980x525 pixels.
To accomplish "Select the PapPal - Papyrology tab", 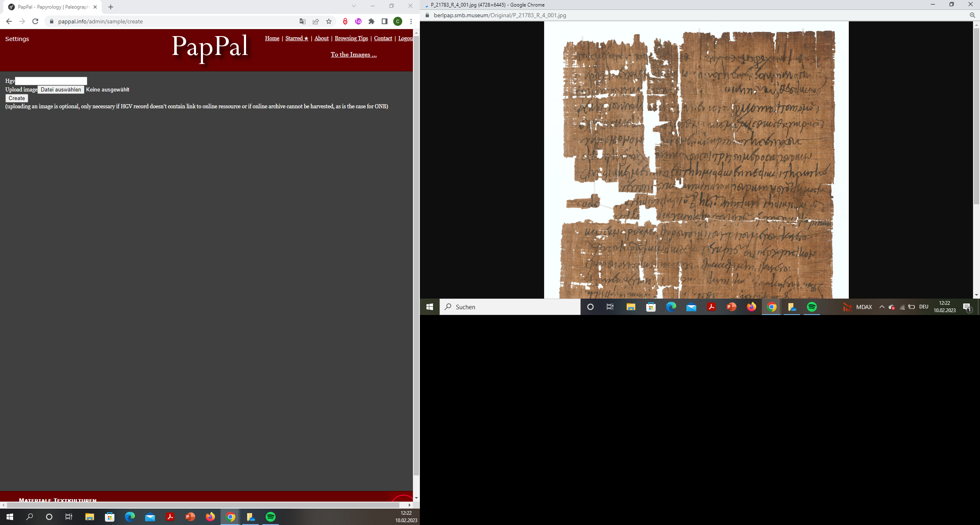I will [53, 7].
